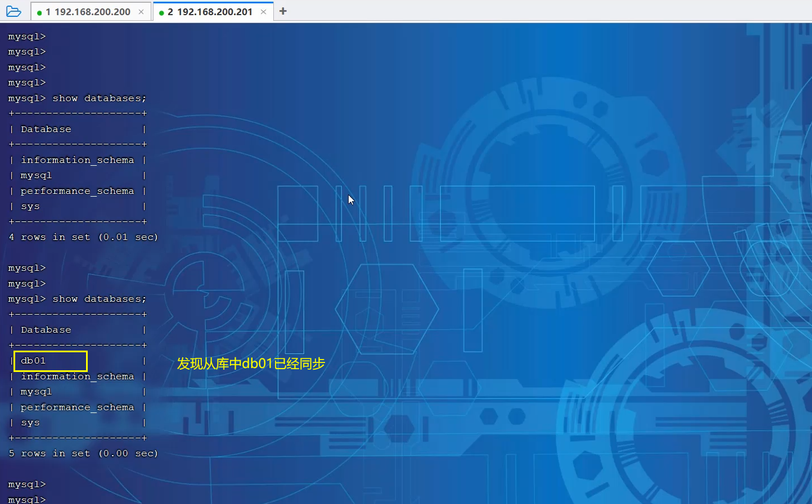Screen dimensions: 812x504
Task: Close the 192.168.200.201 tab
Action: tap(263, 12)
